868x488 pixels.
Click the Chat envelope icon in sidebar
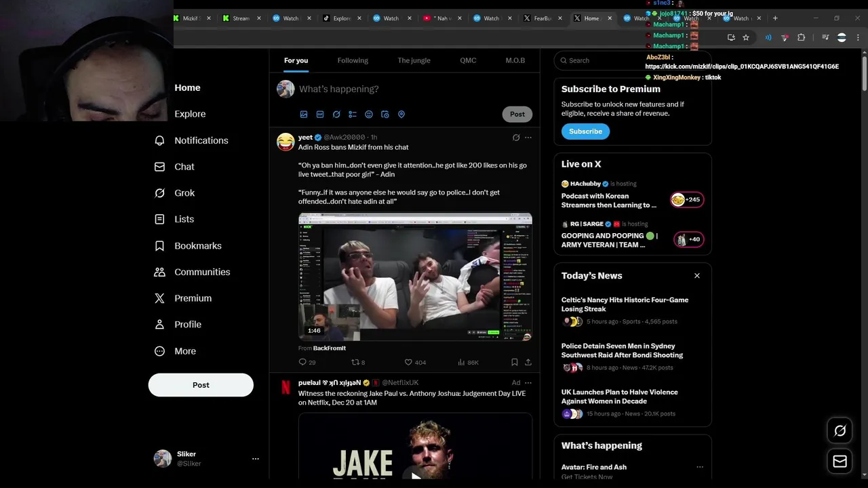159,167
